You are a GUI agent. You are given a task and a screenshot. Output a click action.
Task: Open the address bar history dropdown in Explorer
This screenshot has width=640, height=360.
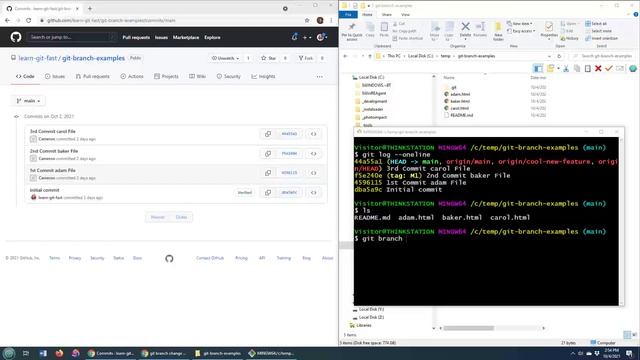point(549,56)
